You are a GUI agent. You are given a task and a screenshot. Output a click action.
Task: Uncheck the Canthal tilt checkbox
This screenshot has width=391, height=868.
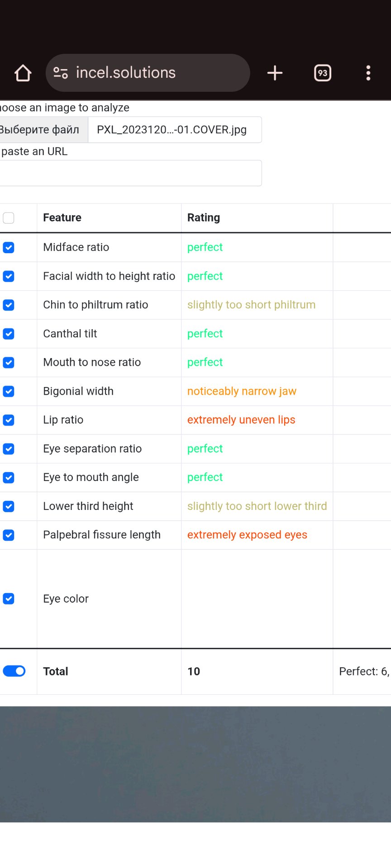pos(9,334)
